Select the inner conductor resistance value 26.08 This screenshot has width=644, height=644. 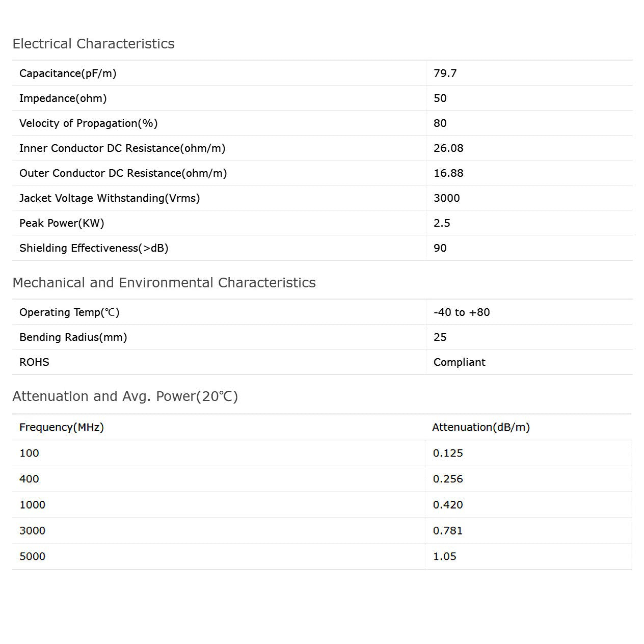pyautogui.click(x=448, y=148)
